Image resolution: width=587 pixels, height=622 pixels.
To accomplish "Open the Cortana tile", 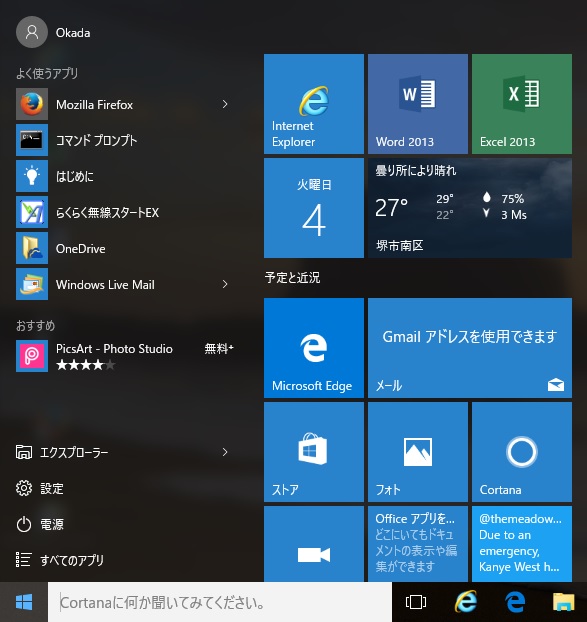I will pos(522,452).
